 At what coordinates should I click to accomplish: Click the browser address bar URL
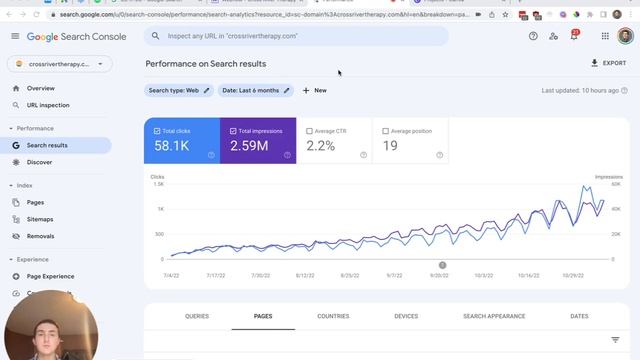coord(264,15)
